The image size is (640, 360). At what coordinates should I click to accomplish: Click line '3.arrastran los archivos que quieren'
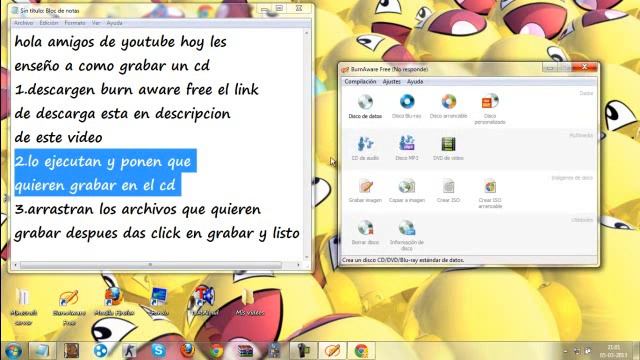138,209
